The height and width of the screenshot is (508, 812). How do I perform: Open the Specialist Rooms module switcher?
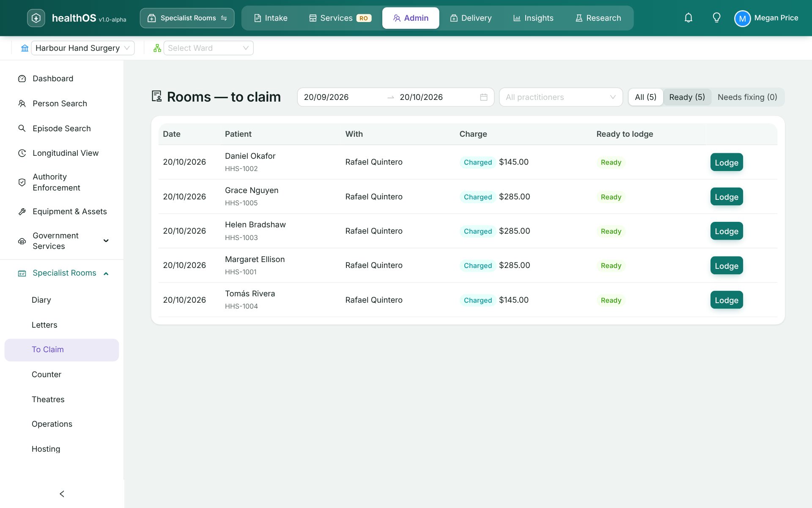187,18
